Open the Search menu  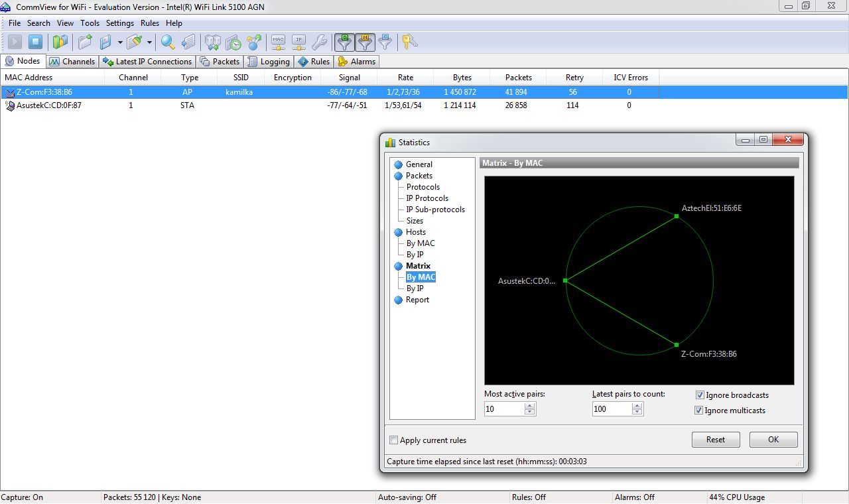coord(38,23)
